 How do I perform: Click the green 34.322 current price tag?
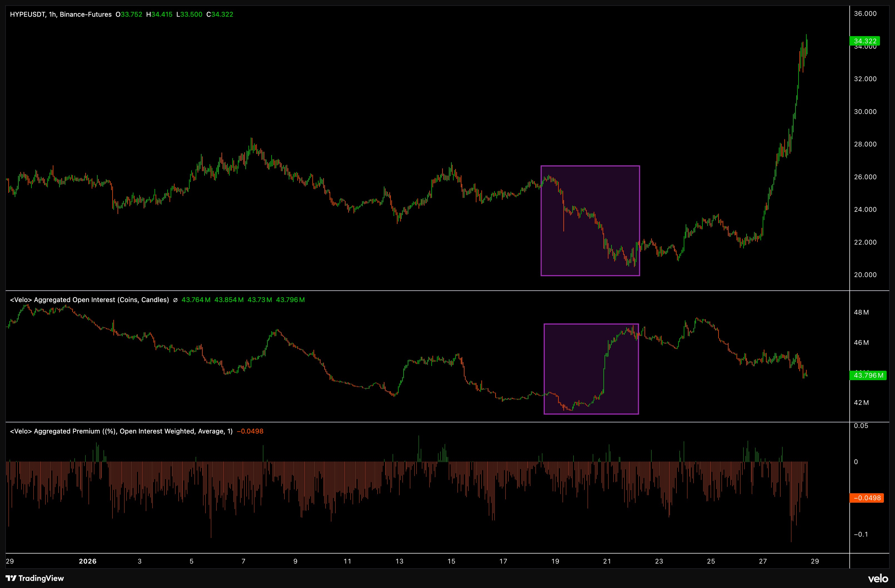click(x=864, y=41)
